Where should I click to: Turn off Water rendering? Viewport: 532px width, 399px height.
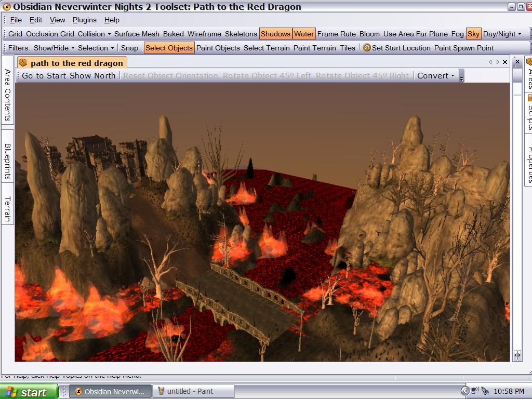(x=303, y=34)
